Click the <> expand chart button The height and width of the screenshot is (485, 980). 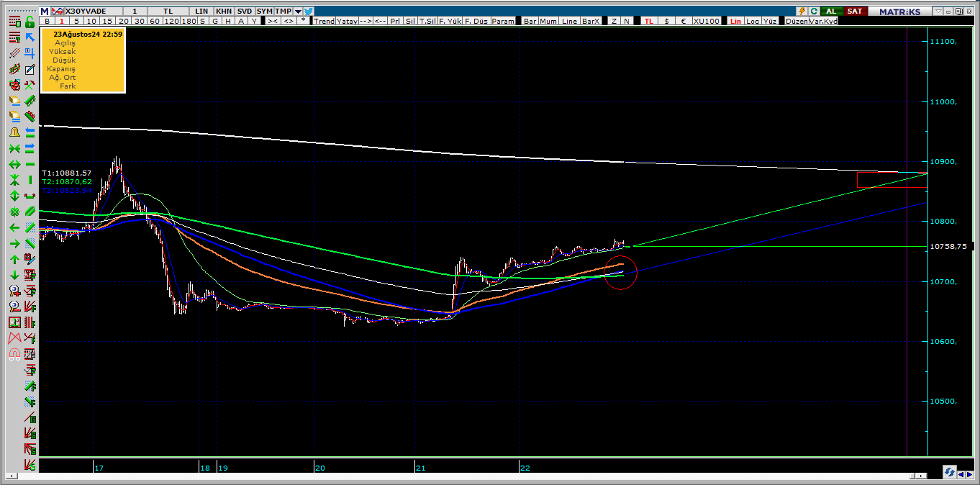289,21
